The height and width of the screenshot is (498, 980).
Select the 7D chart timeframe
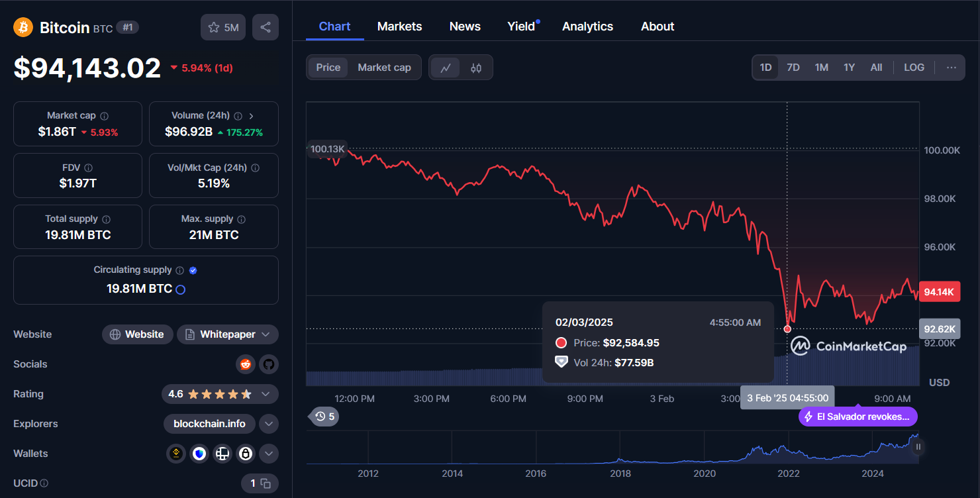coord(793,67)
